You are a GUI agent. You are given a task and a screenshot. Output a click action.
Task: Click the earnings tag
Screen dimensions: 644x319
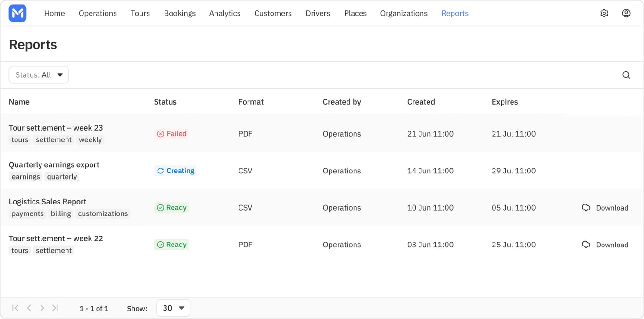tap(26, 177)
